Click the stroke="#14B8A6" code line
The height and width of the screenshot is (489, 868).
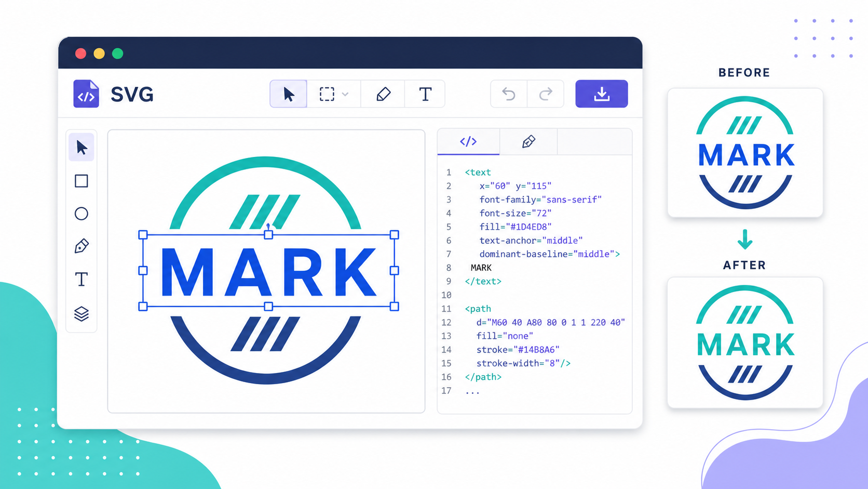518,349
